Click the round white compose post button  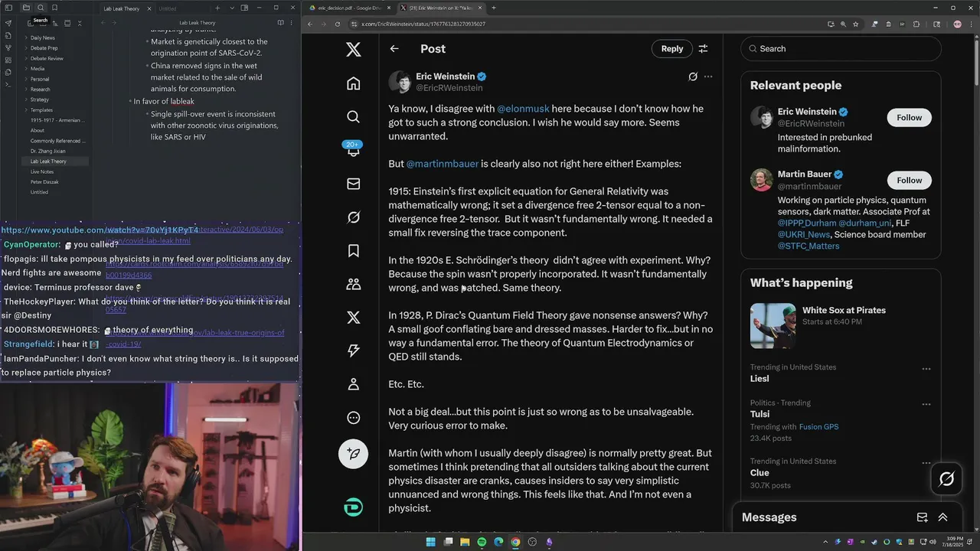(353, 454)
